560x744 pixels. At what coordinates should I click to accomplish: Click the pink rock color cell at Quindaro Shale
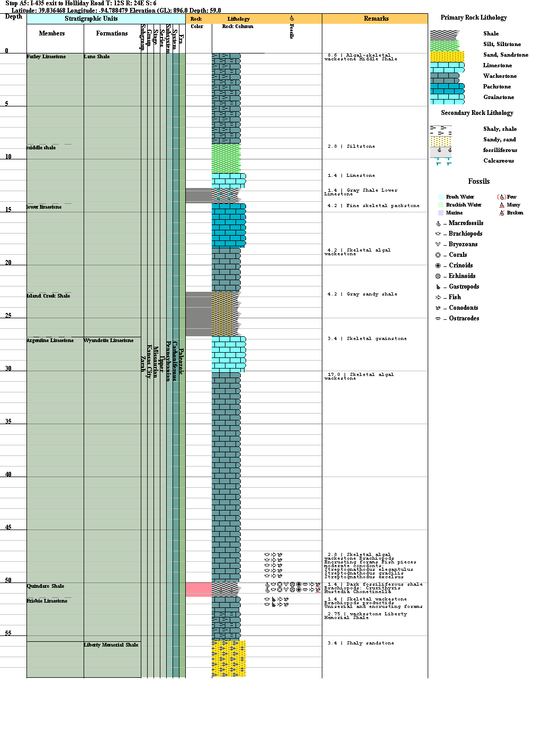(x=198, y=589)
